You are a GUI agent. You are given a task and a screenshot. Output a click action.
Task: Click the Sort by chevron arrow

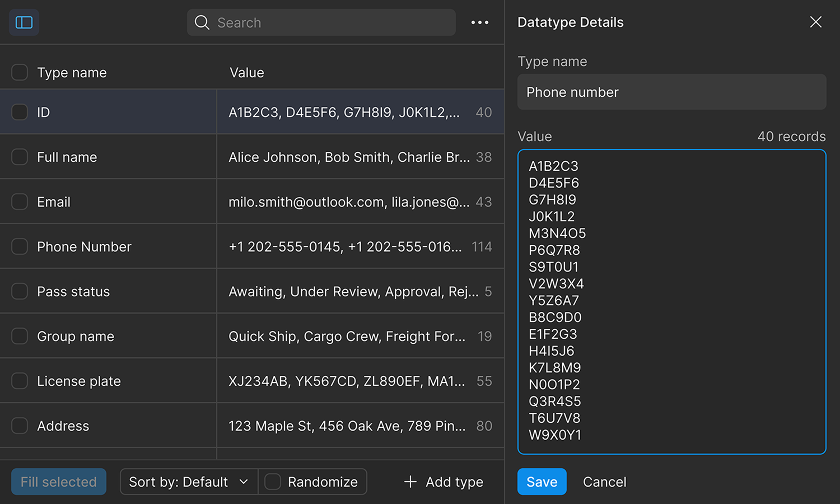[x=244, y=482]
